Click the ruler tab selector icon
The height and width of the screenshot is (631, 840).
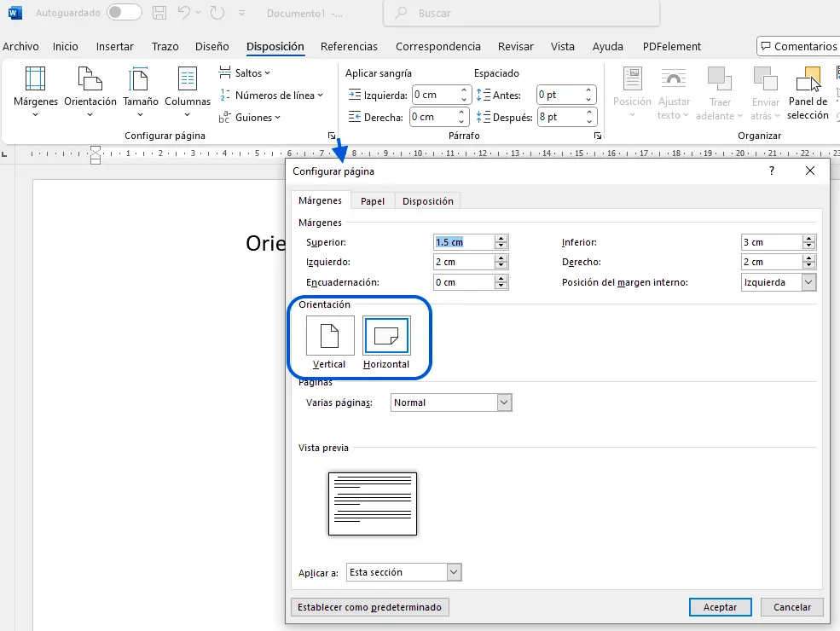5,154
